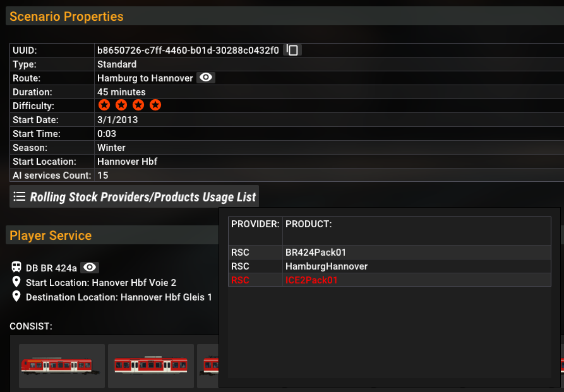Click the train icon beside DB BR 424a
564x392 pixels.
tap(16, 267)
